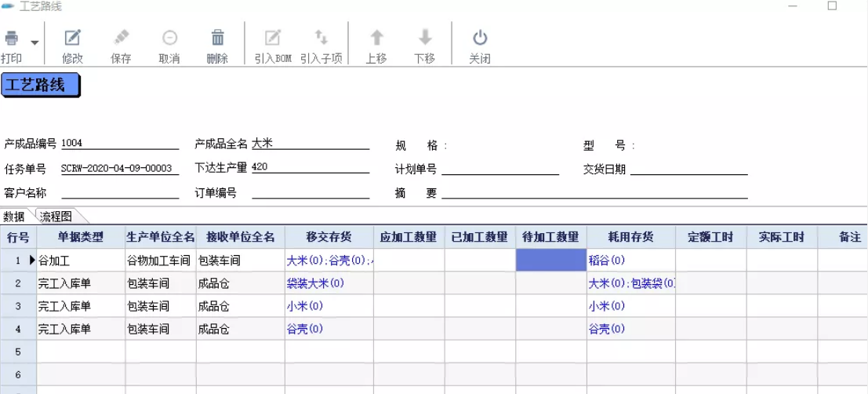Click the Move Up (上移) arrow icon
The height and width of the screenshot is (394, 868).
pos(376,38)
